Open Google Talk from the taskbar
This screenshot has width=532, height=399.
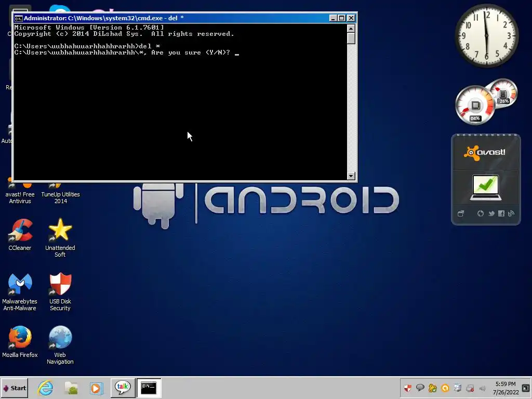coord(123,388)
